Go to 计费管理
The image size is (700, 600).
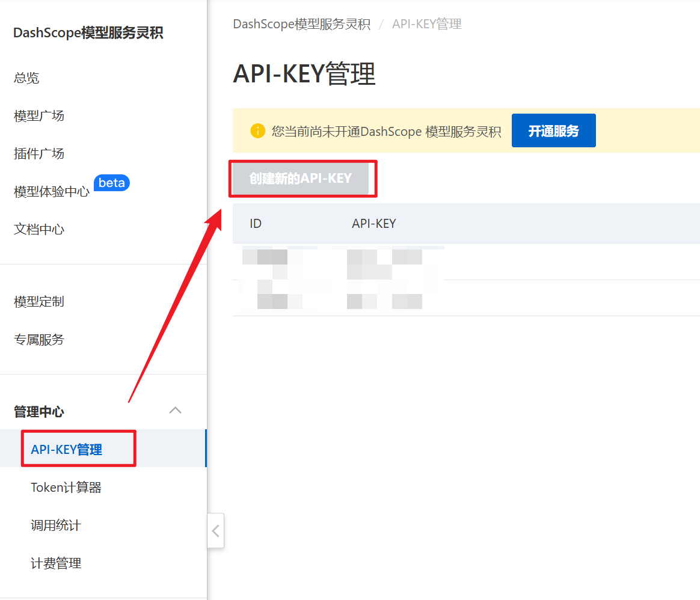pyautogui.click(x=56, y=563)
